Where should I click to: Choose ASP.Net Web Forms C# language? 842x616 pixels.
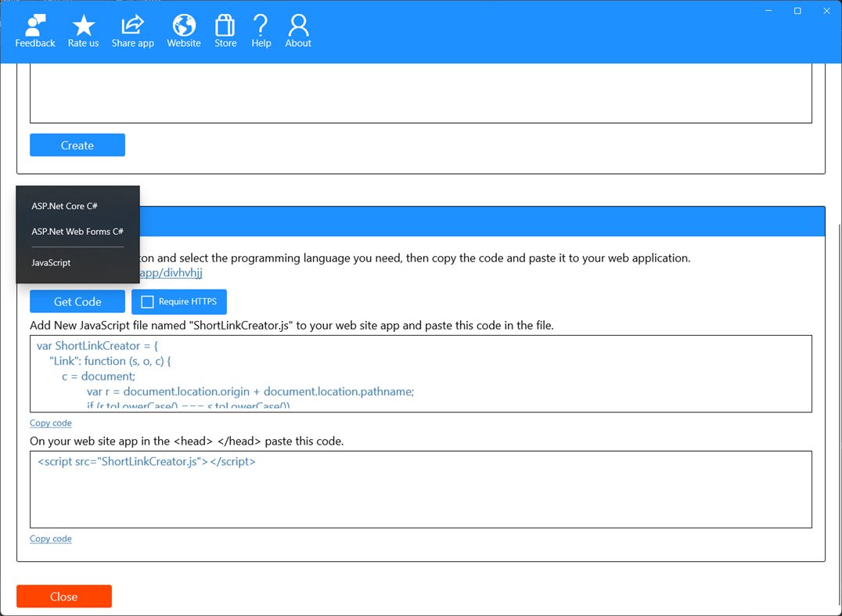coord(77,232)
